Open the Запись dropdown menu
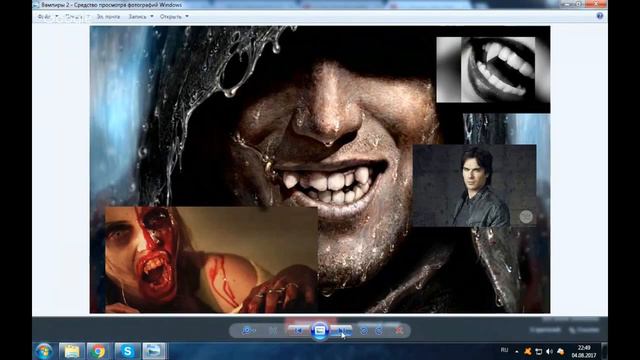Viewport: 640px width, 360px height. coord(141,17)
